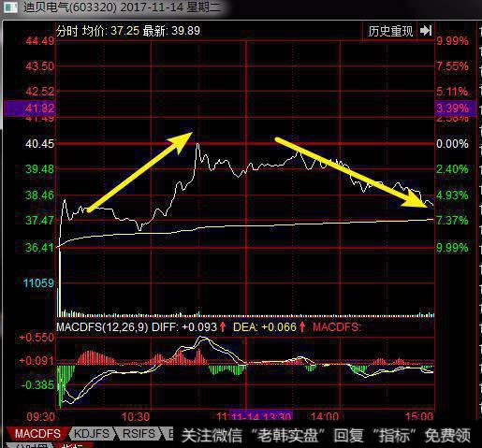Click the 4.93% percent axis label
Screen dimensions: 482x448
tap(452, 195)
